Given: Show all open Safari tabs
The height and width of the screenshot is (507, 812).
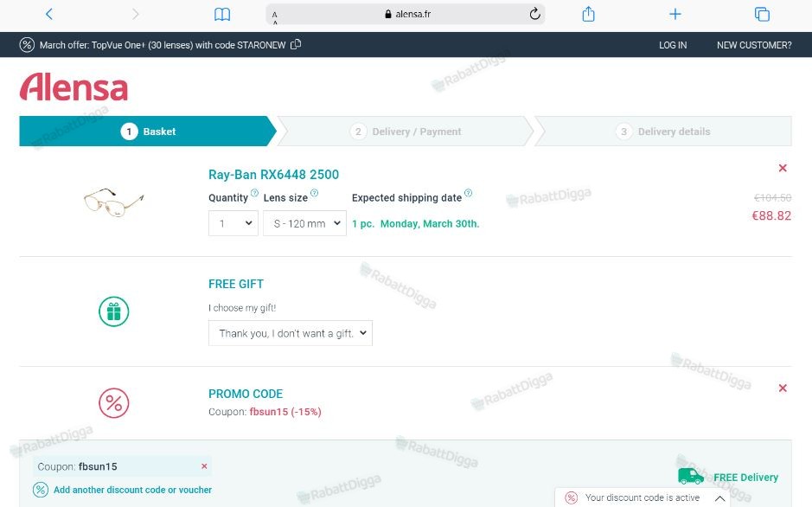Looking at the screenshot, I should (762, 14).
